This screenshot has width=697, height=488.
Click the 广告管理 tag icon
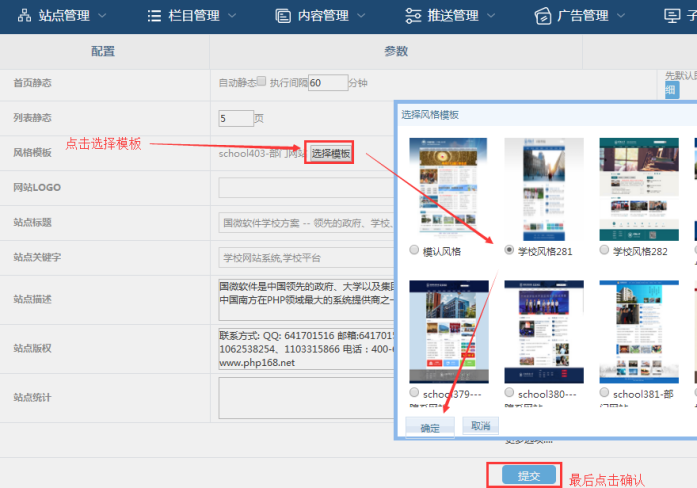(x=543, y=16)
